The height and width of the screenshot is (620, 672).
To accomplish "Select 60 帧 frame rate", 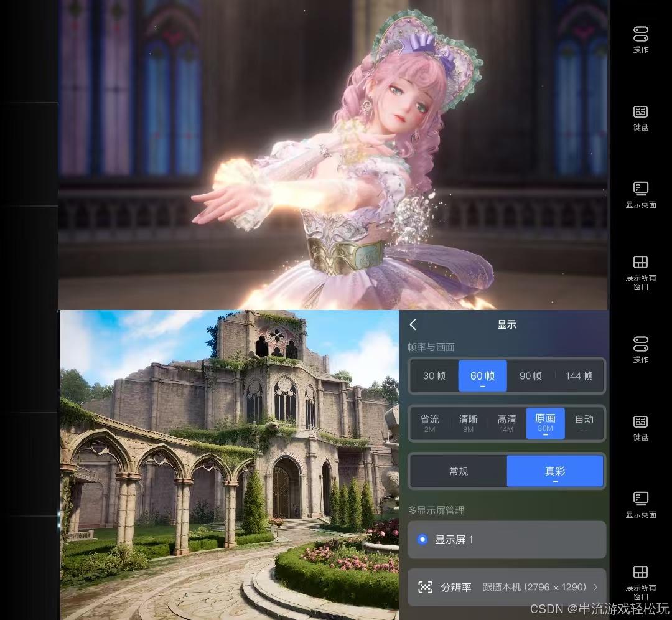I will coord(483,376).
